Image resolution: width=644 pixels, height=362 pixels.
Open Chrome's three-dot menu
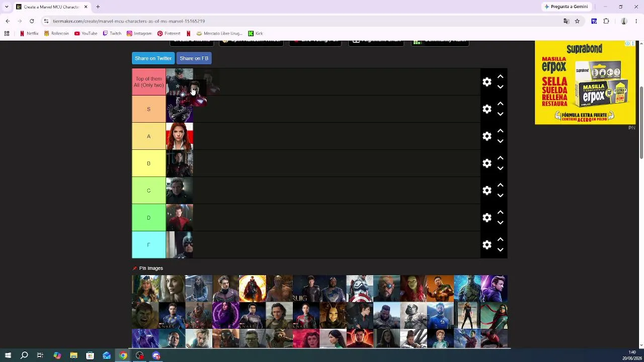click(636, 21)
